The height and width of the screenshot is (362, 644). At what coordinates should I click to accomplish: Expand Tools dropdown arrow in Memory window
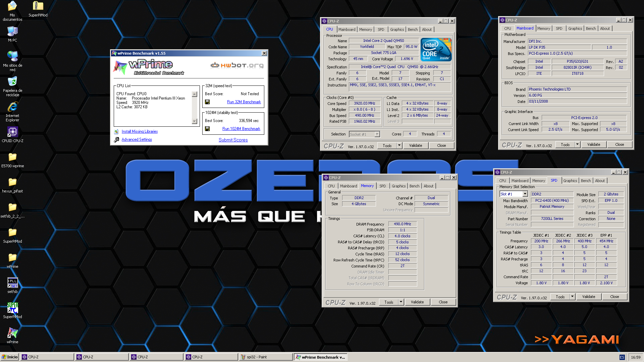point(401,302)
